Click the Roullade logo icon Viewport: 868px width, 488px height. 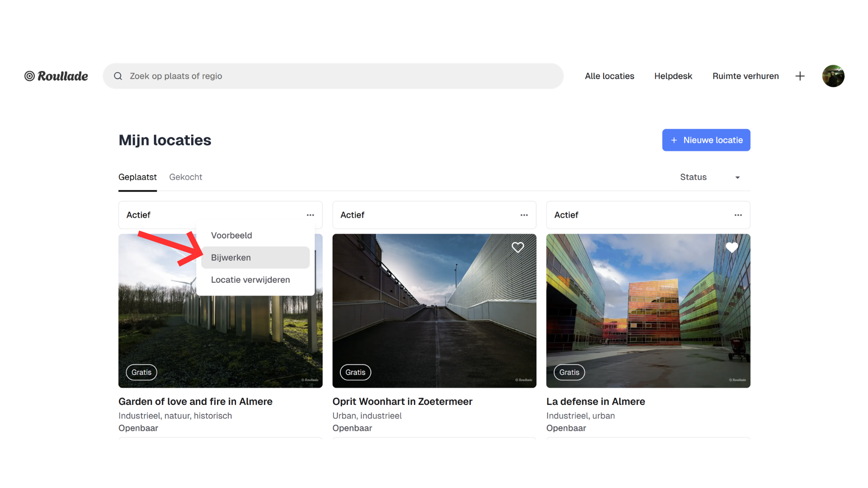tap(30, 76)
